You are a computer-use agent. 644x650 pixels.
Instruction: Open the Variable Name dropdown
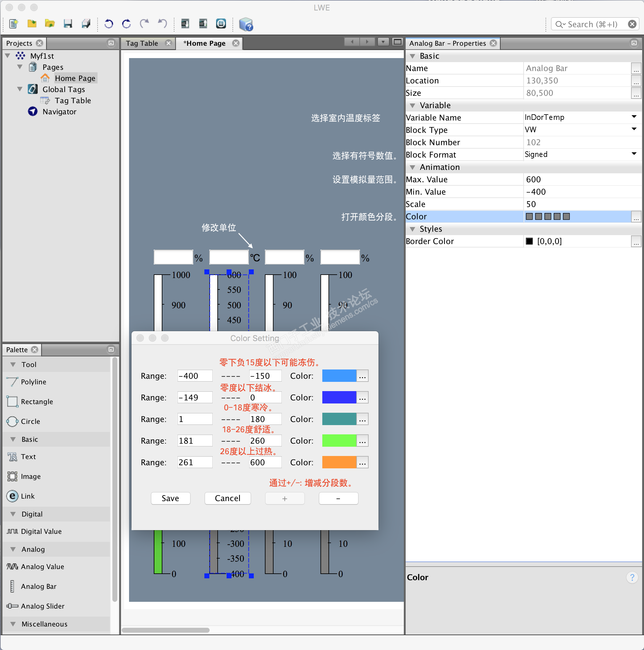point(634,117)
